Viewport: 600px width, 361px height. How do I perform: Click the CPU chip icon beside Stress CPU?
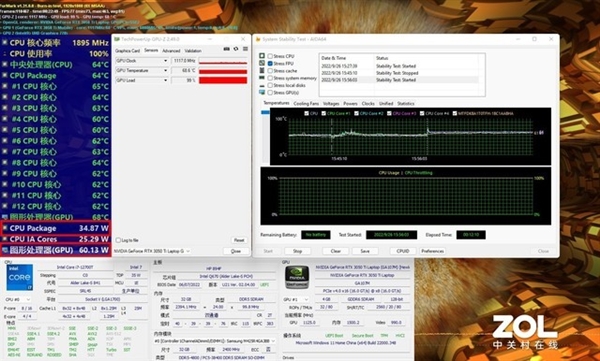[x=262, y=56]
